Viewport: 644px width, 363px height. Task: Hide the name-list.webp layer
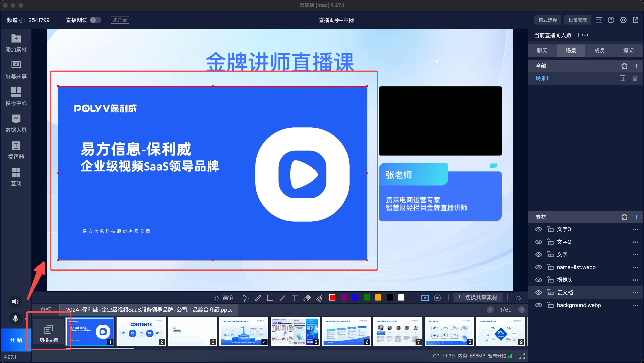[x=539, y=267]
